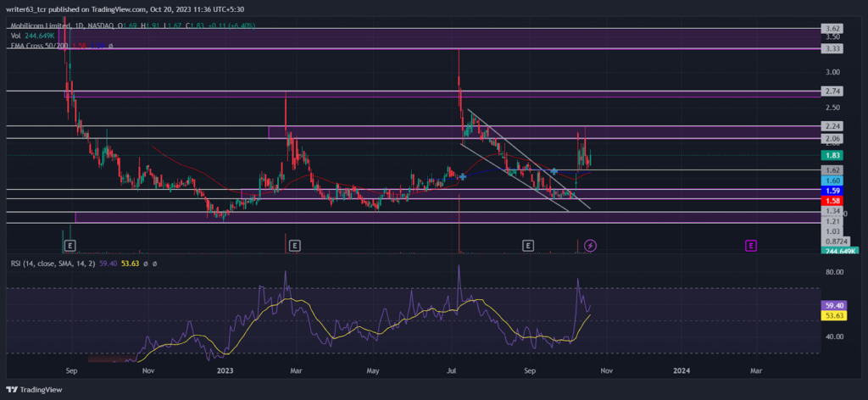Click the 1.21 support line price label
868x400 pixels.
tap(832, 221)
